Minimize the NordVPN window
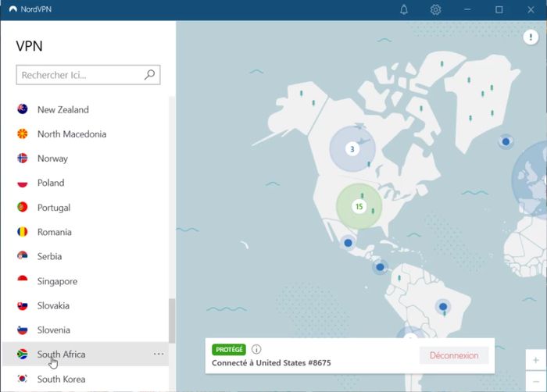This screenshot has height=392, width=547. point(467,9)
